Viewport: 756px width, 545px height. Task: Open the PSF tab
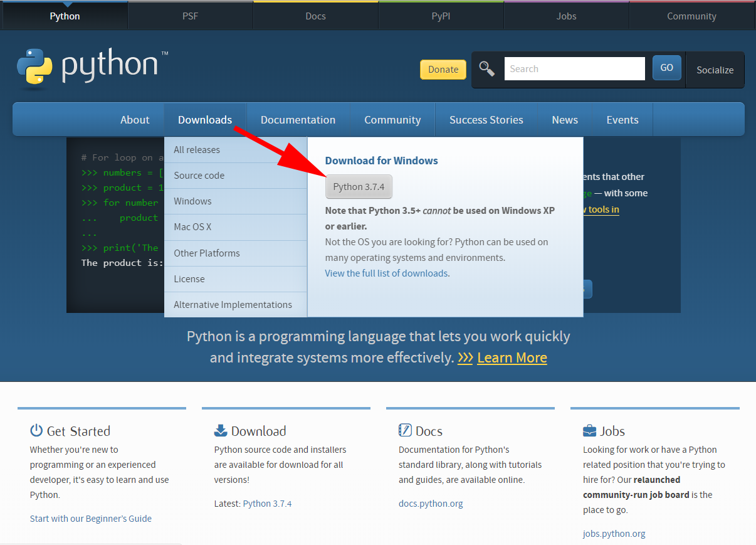(x=191, y=16)
